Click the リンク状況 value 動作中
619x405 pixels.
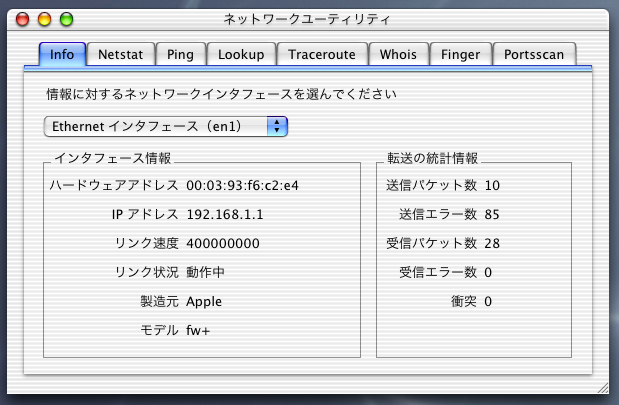click(203, 272)
